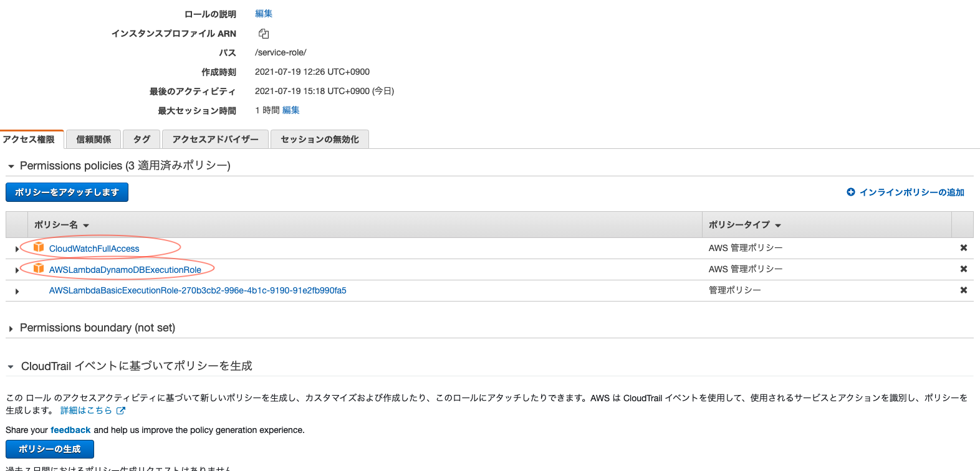Click the external link icon next to 詳細はこちら
The height and width of the screenshot is (471, 980).
[x=121, y=411]
